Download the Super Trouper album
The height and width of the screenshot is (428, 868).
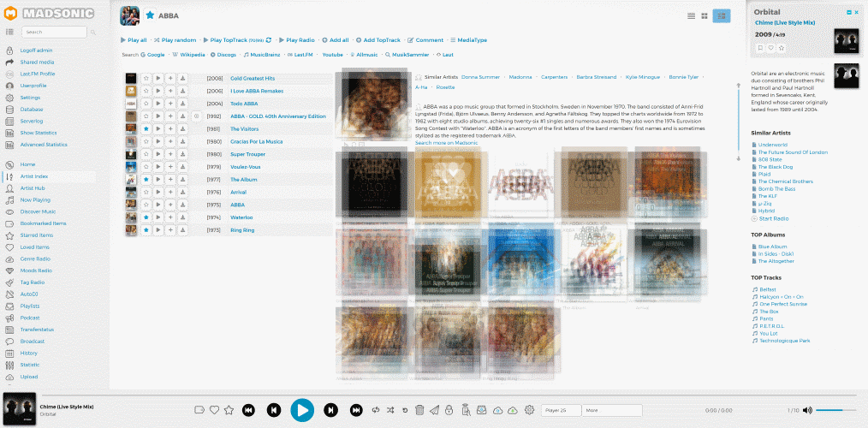182,154
